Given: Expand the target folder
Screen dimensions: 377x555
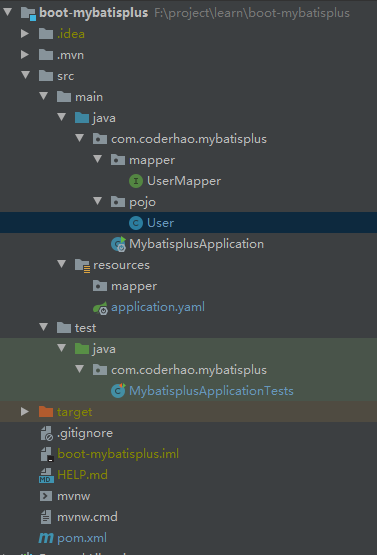Looking at the screenshot, I should [x=25, y=411].
